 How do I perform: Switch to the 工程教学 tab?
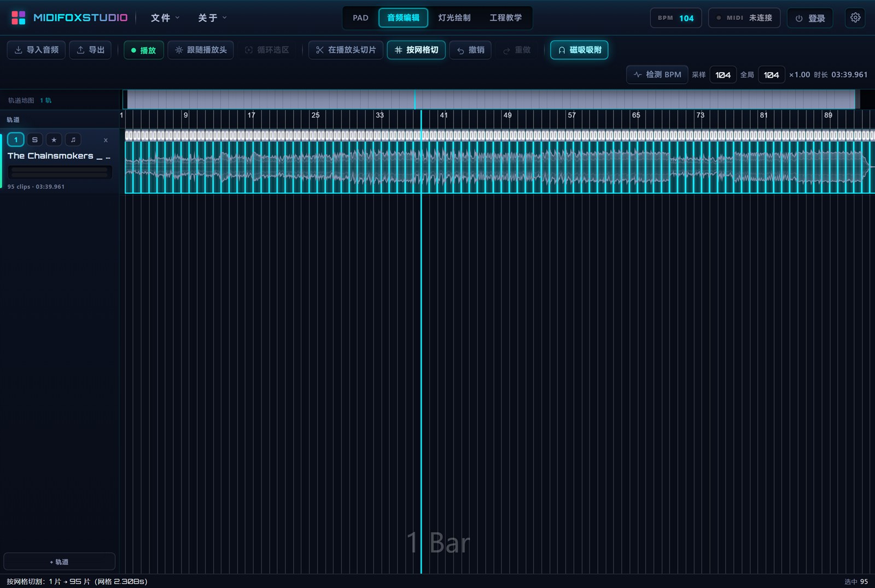(505, 18)
